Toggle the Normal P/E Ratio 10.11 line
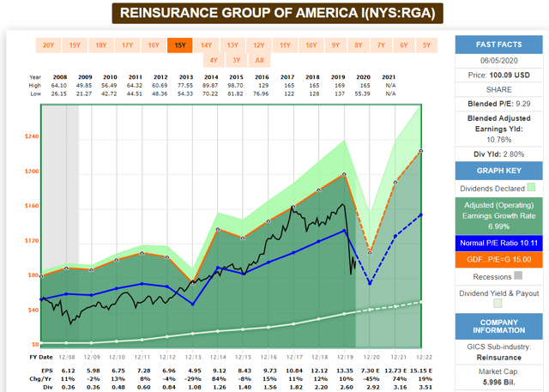 click(x=498, y=243)
